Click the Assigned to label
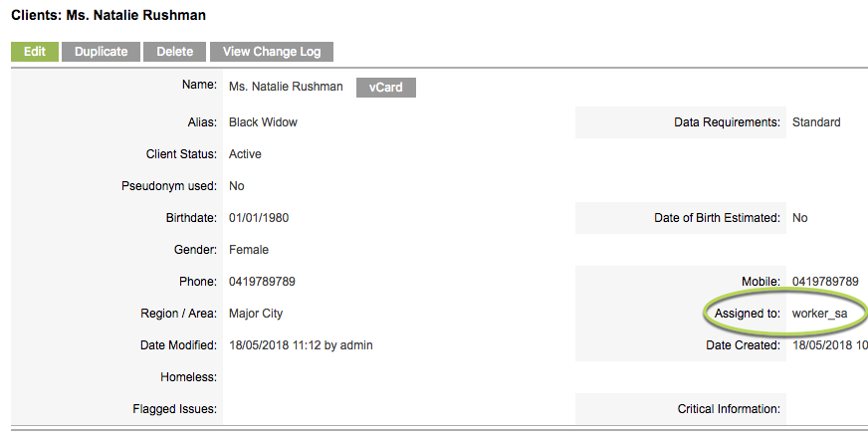 tap(747, 314)
